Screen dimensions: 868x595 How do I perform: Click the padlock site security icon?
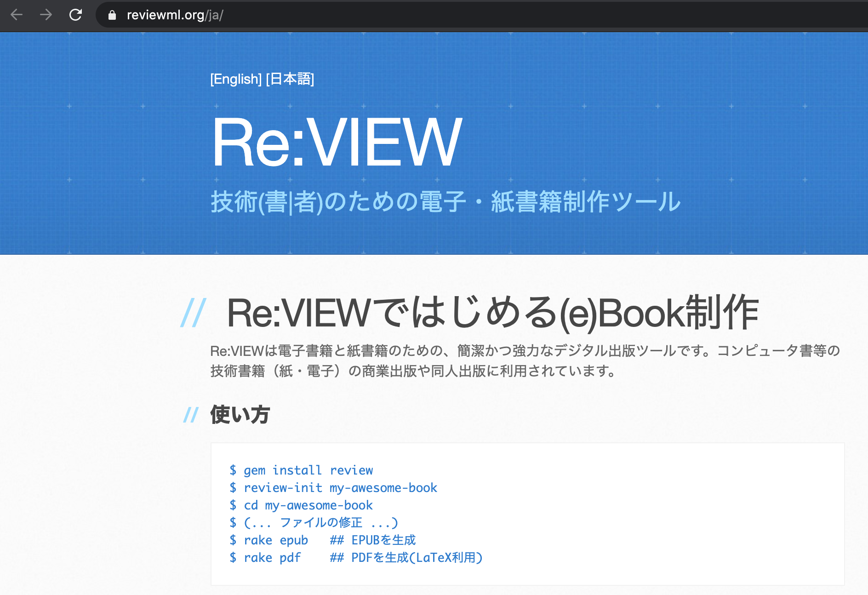coord(112,15)
